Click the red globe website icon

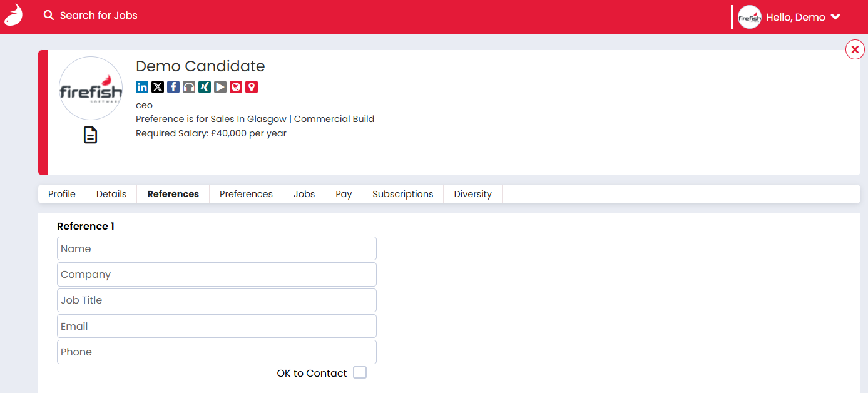tap(236, 87)
